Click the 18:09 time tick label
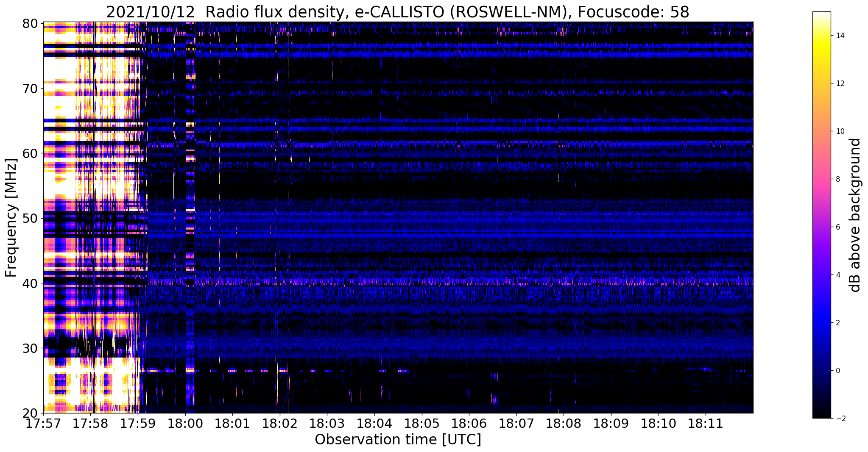 click(x=611, y=423)
